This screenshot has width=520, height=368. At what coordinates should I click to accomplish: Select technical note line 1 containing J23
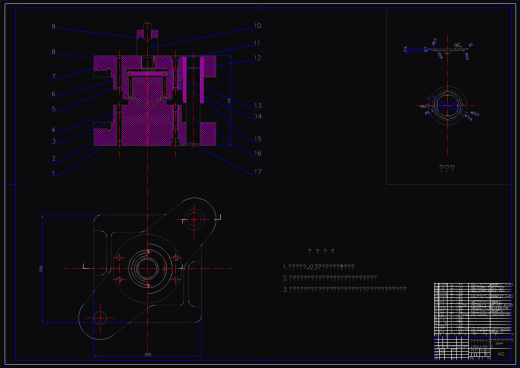[318, 267]
